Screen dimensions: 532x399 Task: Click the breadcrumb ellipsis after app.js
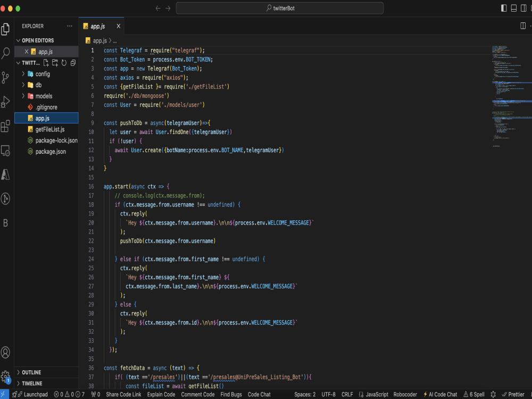coord(115,41)
